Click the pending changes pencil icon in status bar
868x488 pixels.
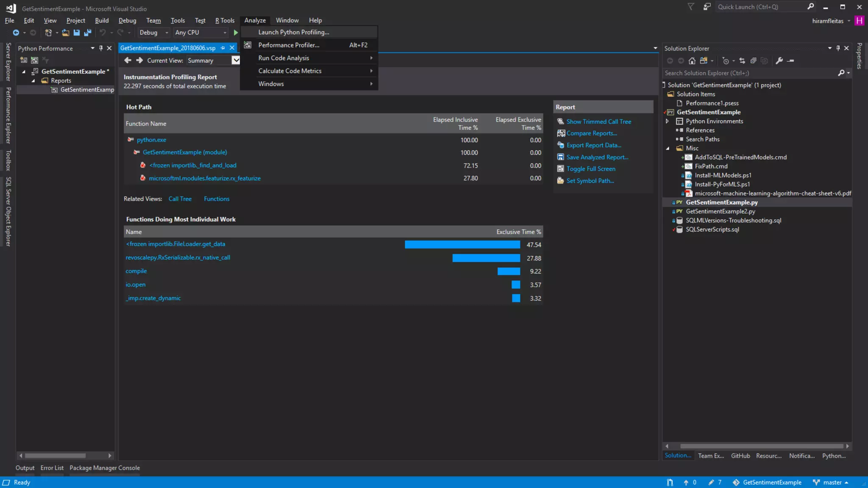pyautogui.click(x=711, y=482)
